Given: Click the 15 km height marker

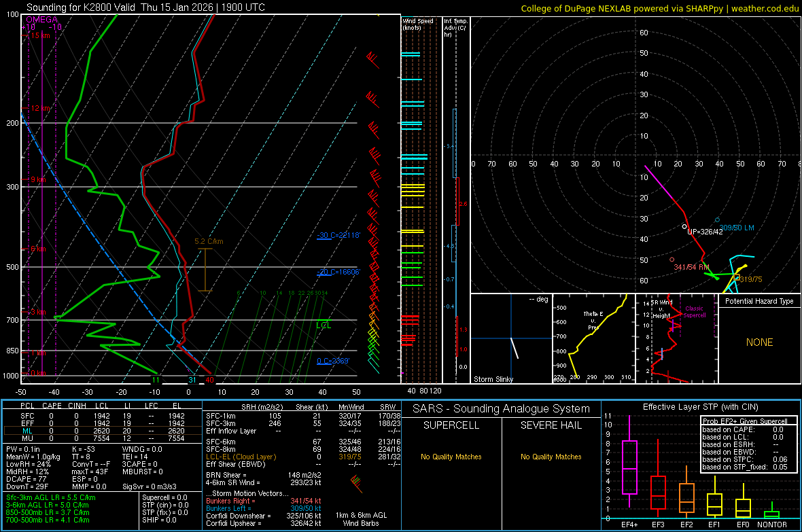Looking at the screenshot, I should (x=40, y=35).
